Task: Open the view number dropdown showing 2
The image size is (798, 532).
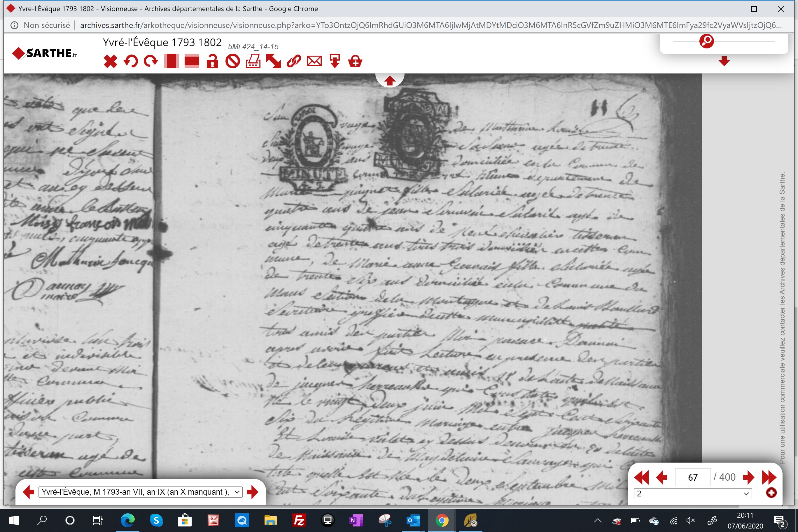Action: (x=693, y=494)
